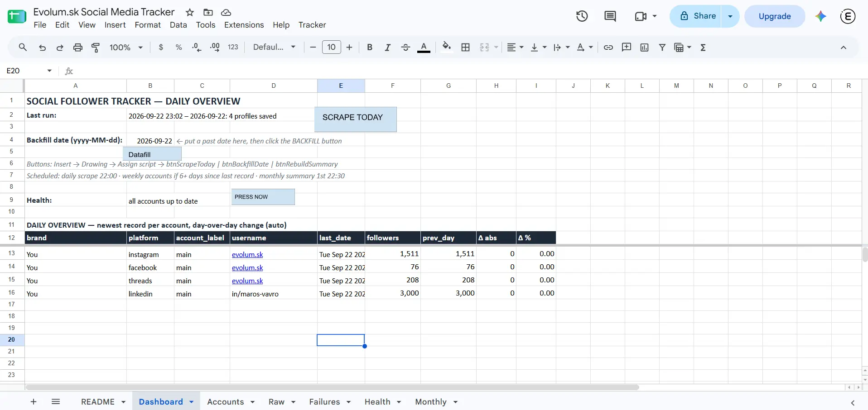Expand the merge cells dropdown arrow
This screenshot has height=410, width=868.
click(x=496, y=47)
